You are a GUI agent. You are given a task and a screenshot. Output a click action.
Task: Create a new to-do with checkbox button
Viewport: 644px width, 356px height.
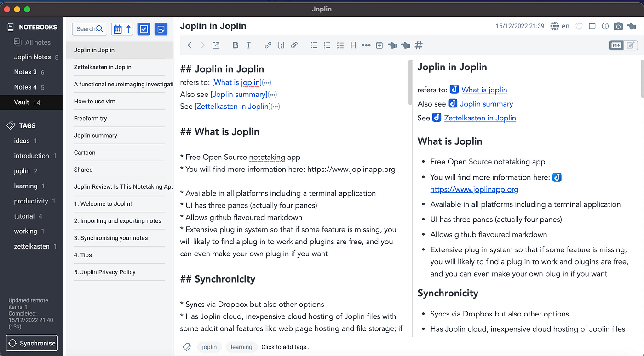(x=144, y=29)
